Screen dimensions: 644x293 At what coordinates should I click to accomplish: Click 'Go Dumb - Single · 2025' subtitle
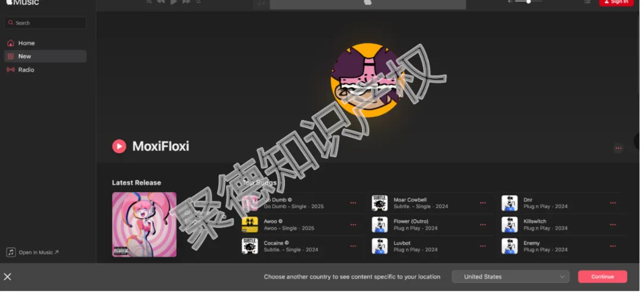point(293,206)
